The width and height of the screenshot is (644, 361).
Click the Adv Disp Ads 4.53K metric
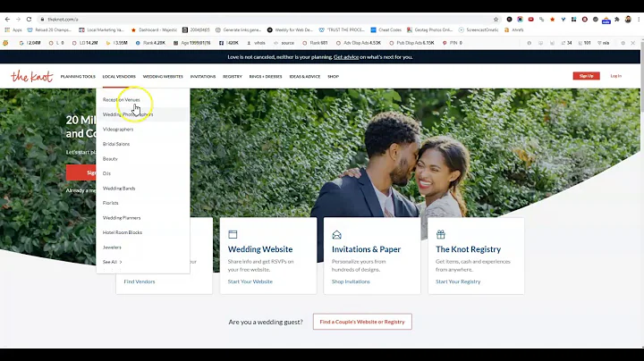pyautogui.click(x=359, y=43)
